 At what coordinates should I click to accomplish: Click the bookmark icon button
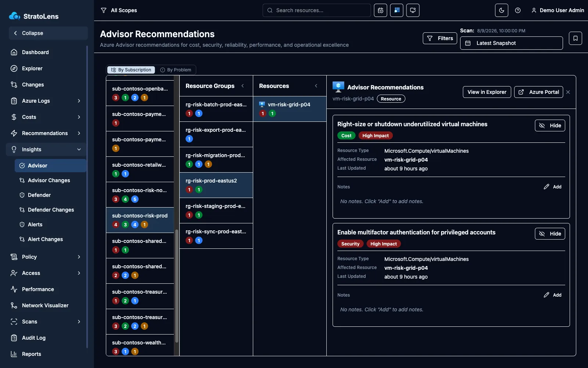pos(576,38)
